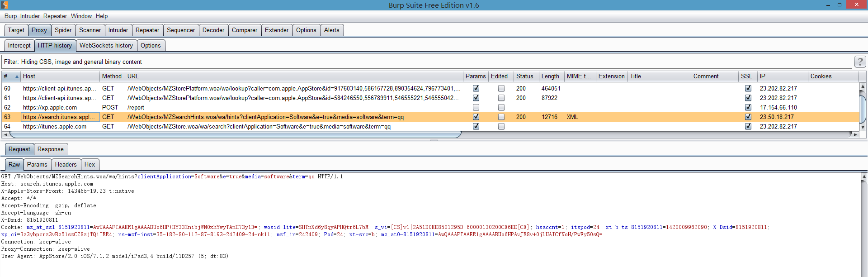Toggle Params checkbox for row 64

pyautogui.click(x=476, y=126)
